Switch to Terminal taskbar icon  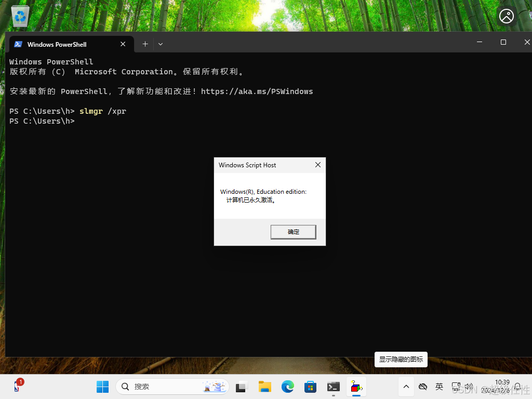click(334, 387)
